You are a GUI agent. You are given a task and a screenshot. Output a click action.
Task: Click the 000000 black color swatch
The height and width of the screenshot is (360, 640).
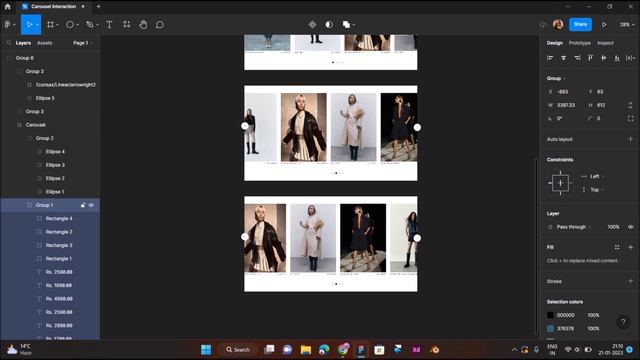coord(551,315)
